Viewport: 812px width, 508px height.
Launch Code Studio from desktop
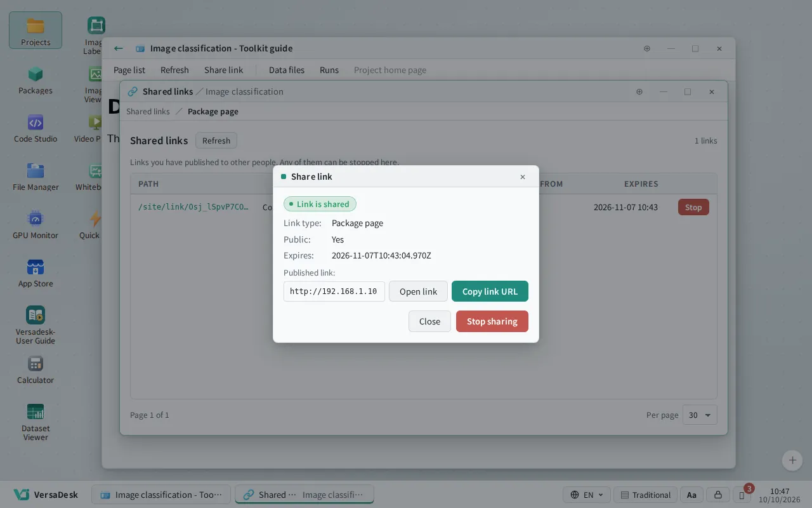pyautogui.click(x=36, y=127)
